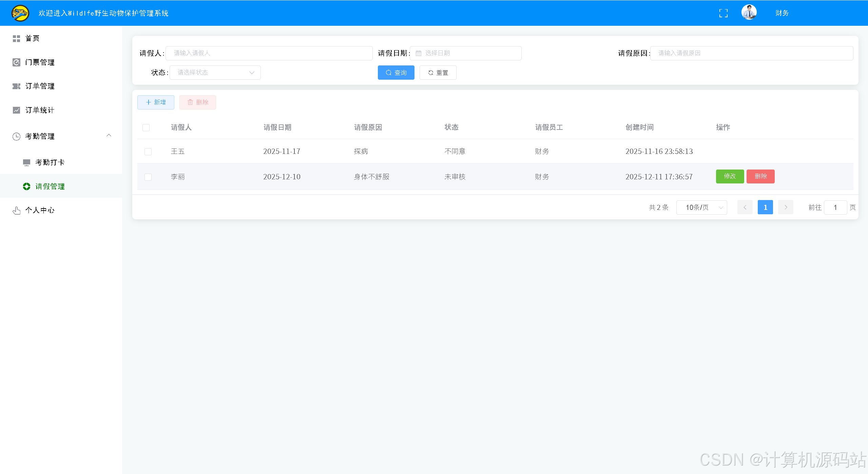Click red 删除 button in 李丽 row
Viewport: 868px width, 474px height.
pyautogui.click(x=760, y=176)
